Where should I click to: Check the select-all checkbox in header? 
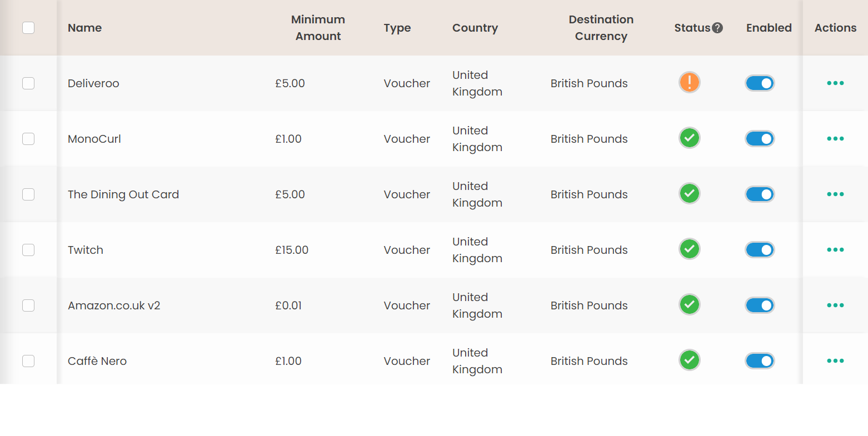[x=28, y=28]
